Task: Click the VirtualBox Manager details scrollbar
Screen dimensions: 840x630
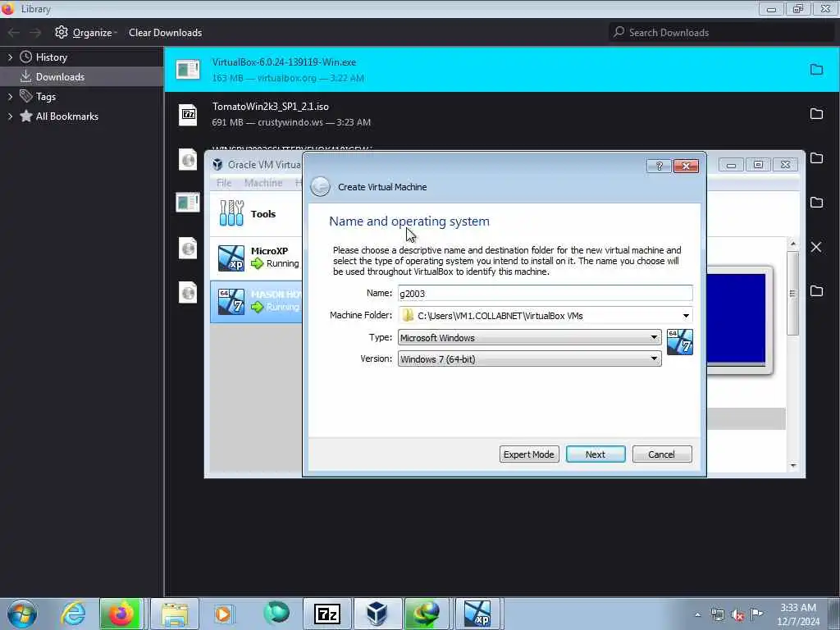Action: pos(793,294)
